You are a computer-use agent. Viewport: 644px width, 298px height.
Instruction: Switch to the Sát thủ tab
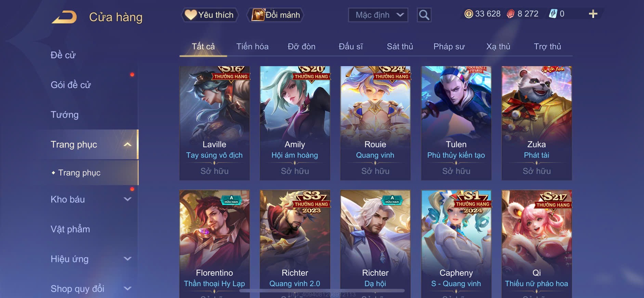(400, 47)
